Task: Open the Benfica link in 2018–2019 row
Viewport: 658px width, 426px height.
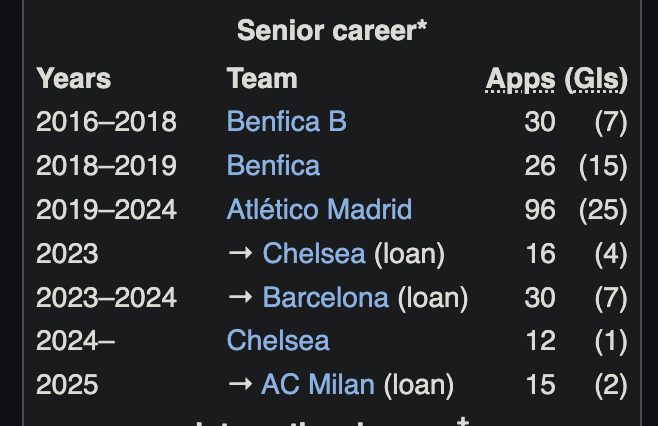Action: [x=273, y=165]
